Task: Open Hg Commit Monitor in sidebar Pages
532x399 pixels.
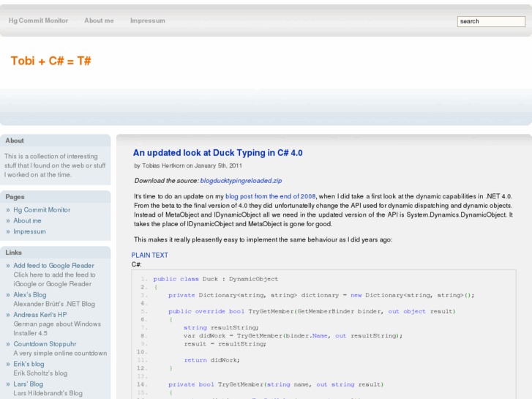Action: [42, 210]
